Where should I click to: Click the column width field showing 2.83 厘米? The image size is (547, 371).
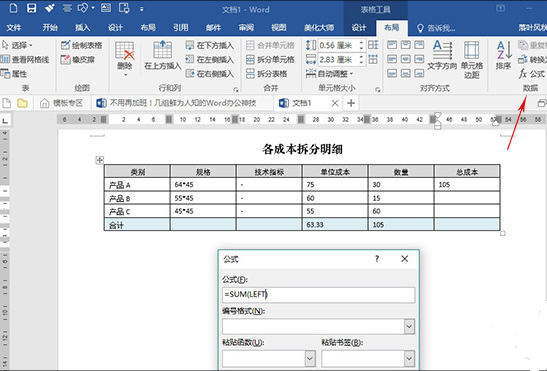tap(337, 60)
